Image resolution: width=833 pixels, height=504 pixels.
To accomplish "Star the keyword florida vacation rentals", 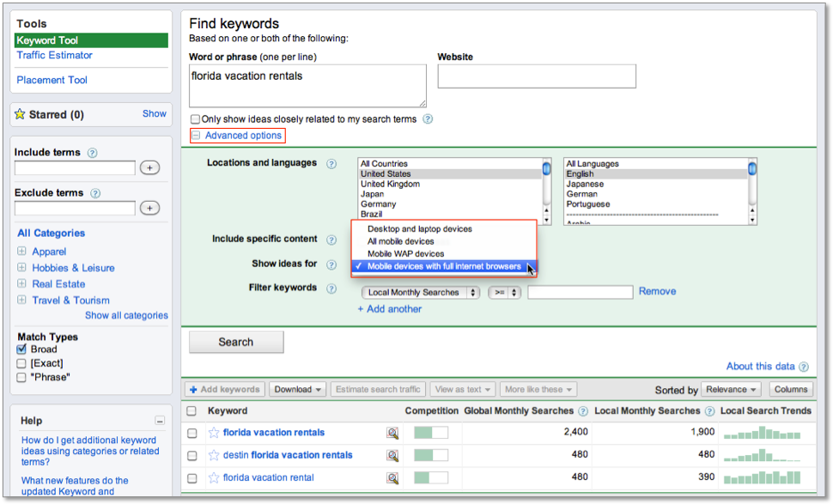I will 213,433.
